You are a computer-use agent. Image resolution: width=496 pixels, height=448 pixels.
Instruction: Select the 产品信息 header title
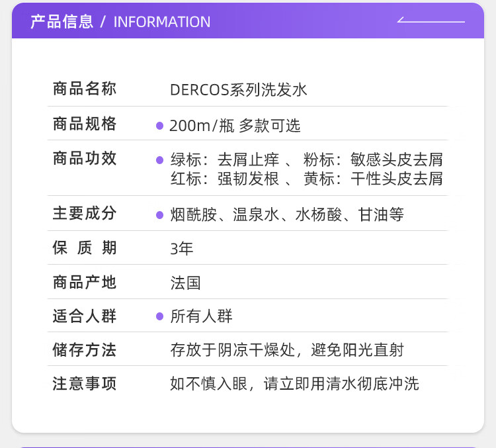point(62,21)
